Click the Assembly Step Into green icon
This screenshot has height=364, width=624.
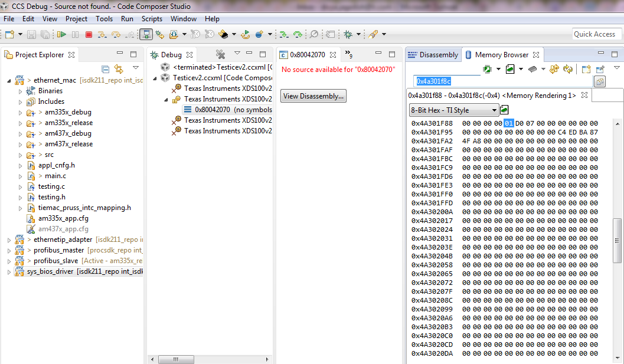pos(284,35)
